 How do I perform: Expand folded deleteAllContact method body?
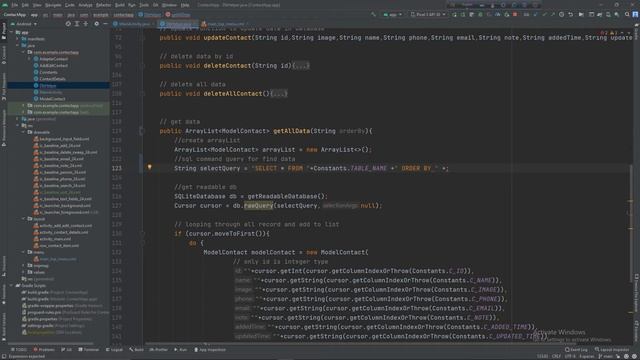(280, 94)
